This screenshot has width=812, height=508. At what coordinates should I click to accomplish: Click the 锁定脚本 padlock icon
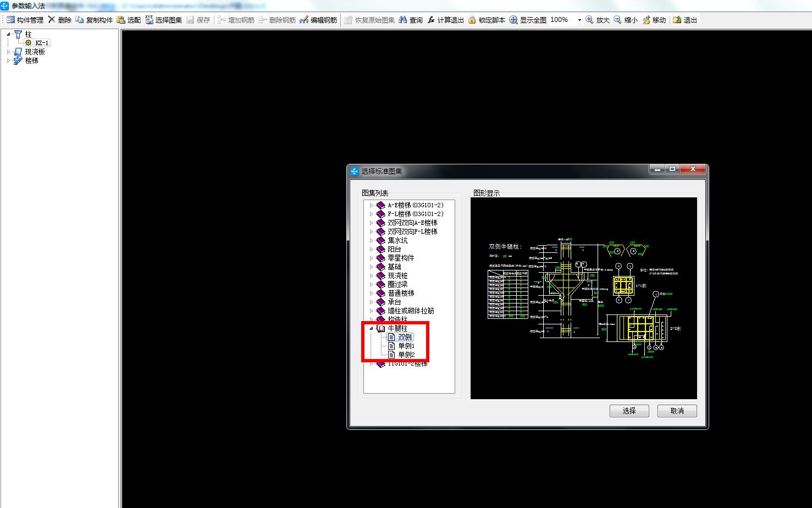472,20
